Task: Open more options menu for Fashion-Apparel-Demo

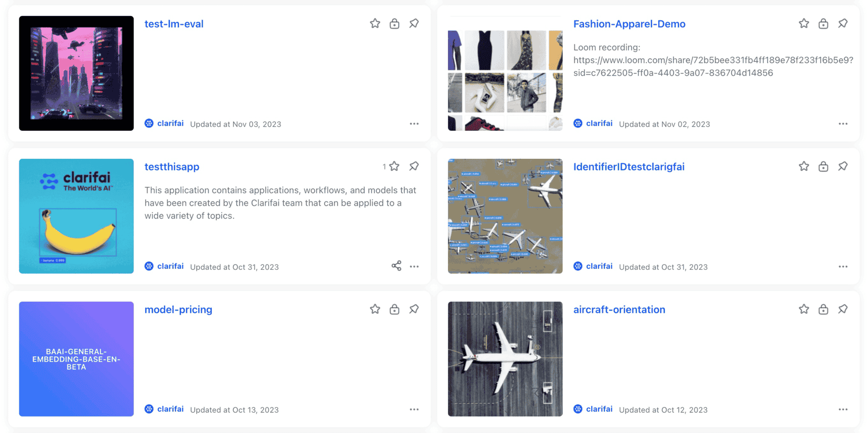Action: (x=843, y=124)
